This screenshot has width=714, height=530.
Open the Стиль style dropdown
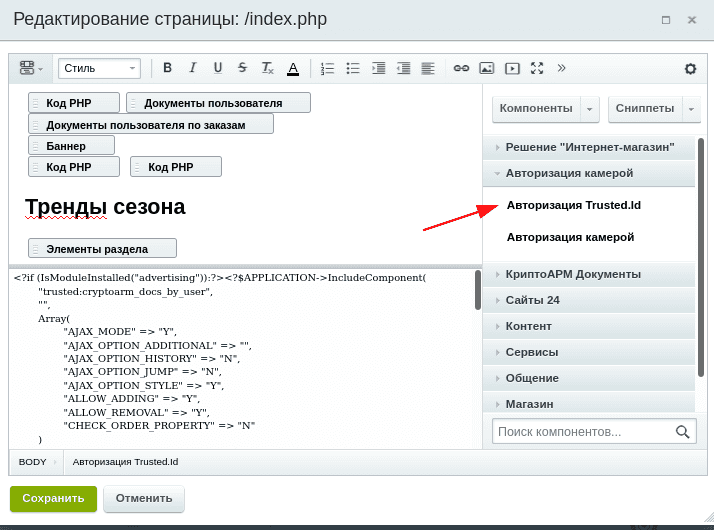click(x=99, y=68)
